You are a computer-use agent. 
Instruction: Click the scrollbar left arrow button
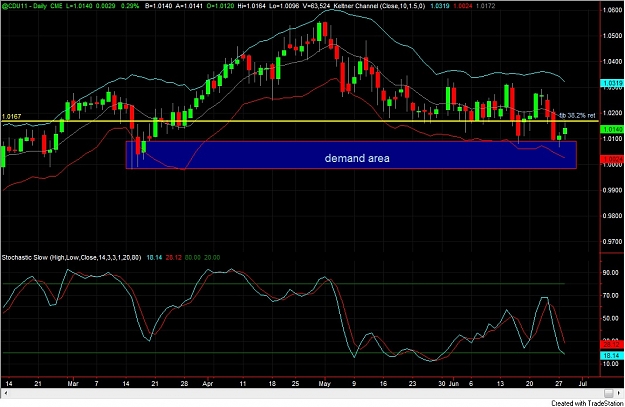pos(5,393)
